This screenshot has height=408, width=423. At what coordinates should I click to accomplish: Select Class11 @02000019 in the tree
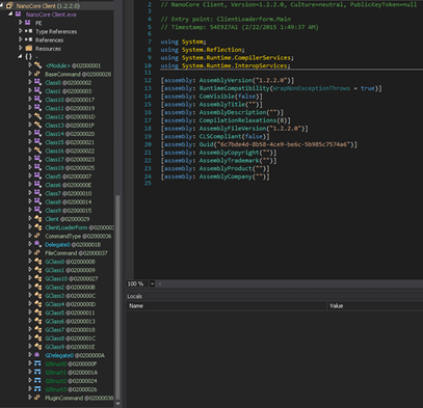pyautogui.click(x=70, y=108)
